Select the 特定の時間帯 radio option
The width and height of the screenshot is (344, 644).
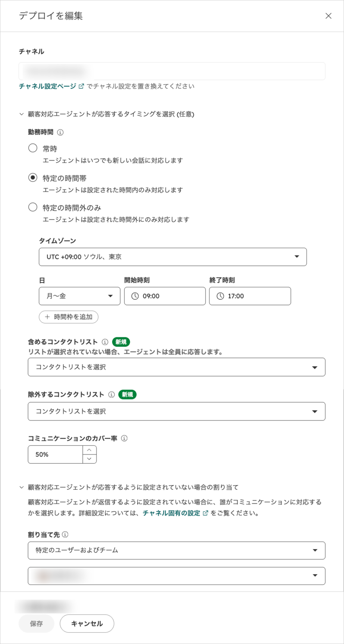tap(33, 177)
